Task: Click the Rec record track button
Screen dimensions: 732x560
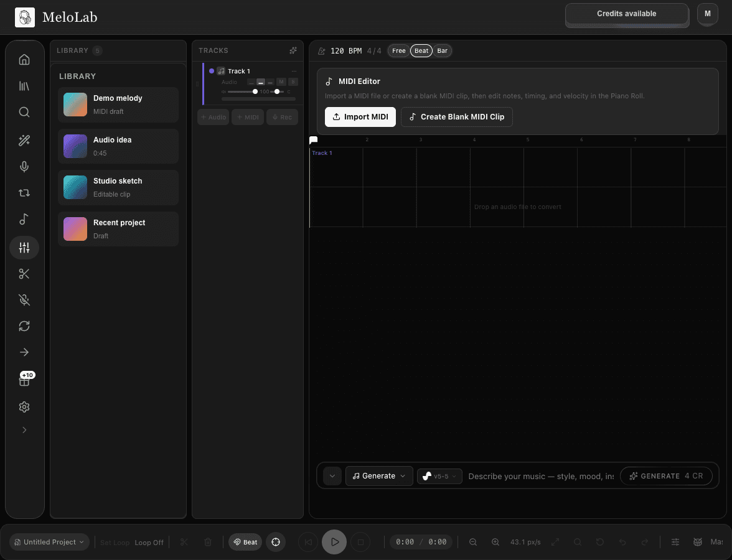Action: 282,117
